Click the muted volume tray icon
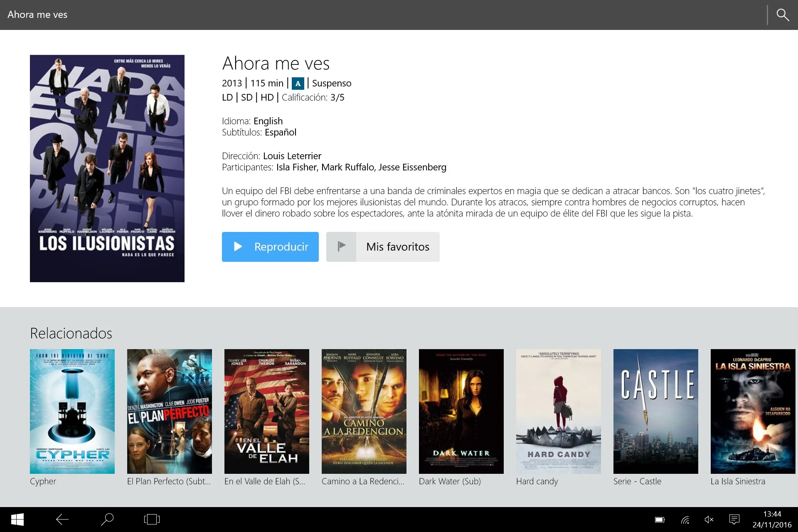Image resolution: width=798 pixels, height=532 pixels. 709,520
